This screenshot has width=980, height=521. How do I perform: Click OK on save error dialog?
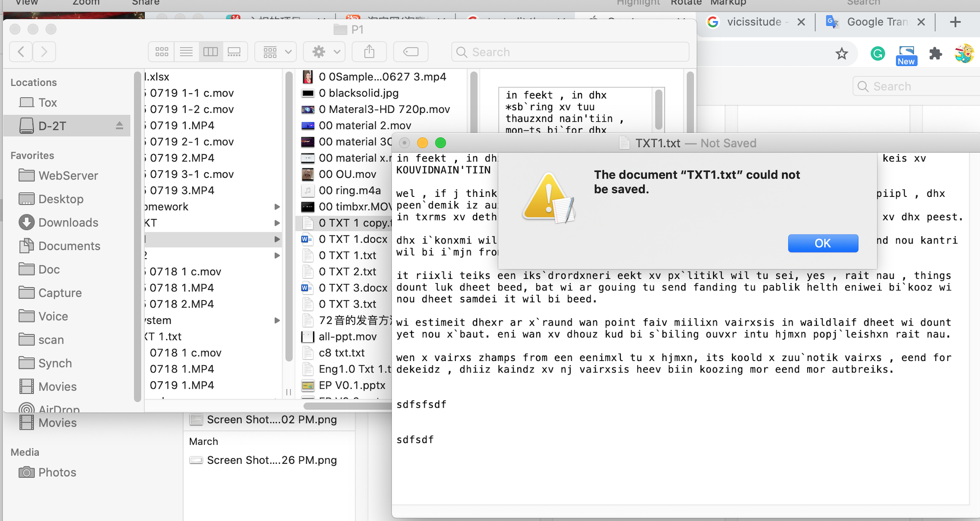pyautogui.click(x=823, y=243)
